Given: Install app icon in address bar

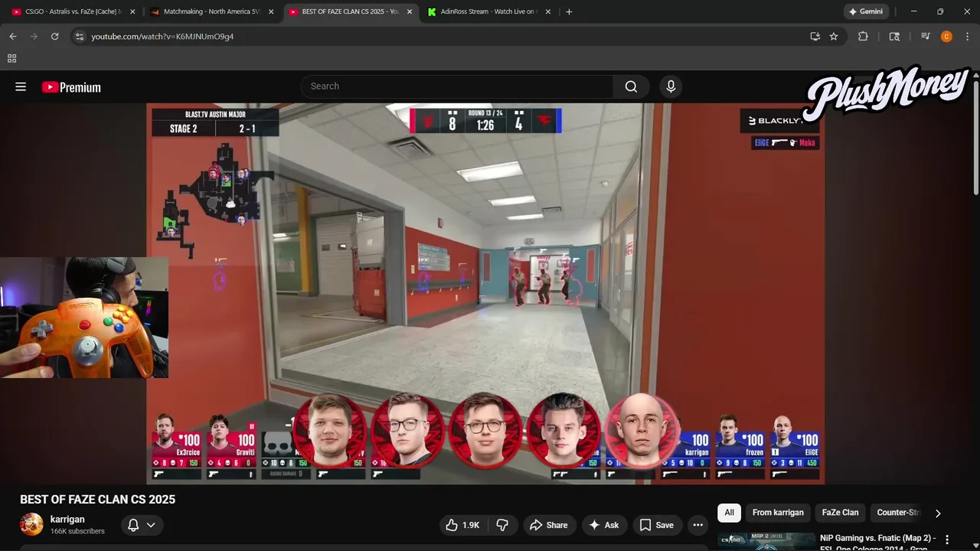Looking at the screenshot, I should (x=815, y=36).
